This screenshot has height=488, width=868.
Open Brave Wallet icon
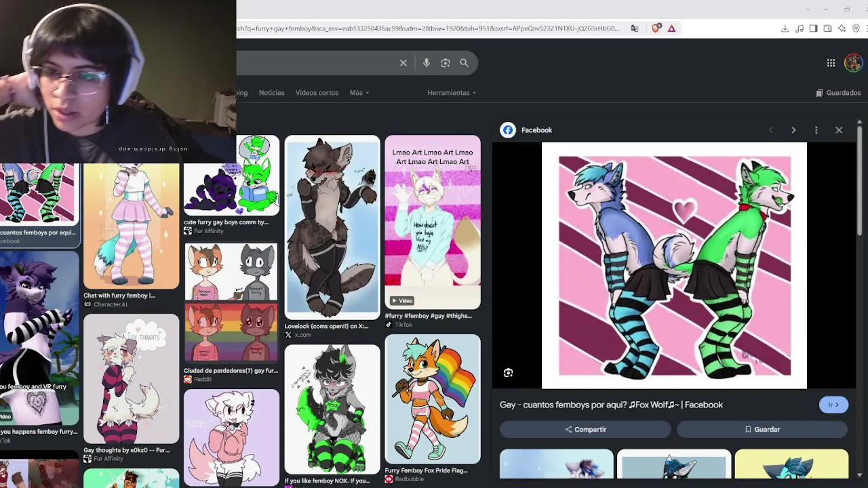(x=828, y=28)
